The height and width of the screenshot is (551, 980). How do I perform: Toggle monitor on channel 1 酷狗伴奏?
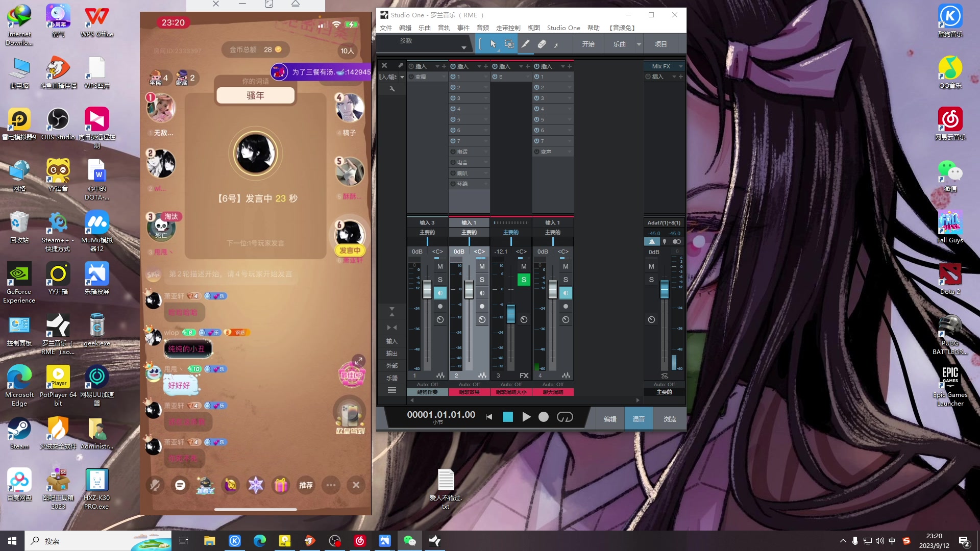pos(440,293)
